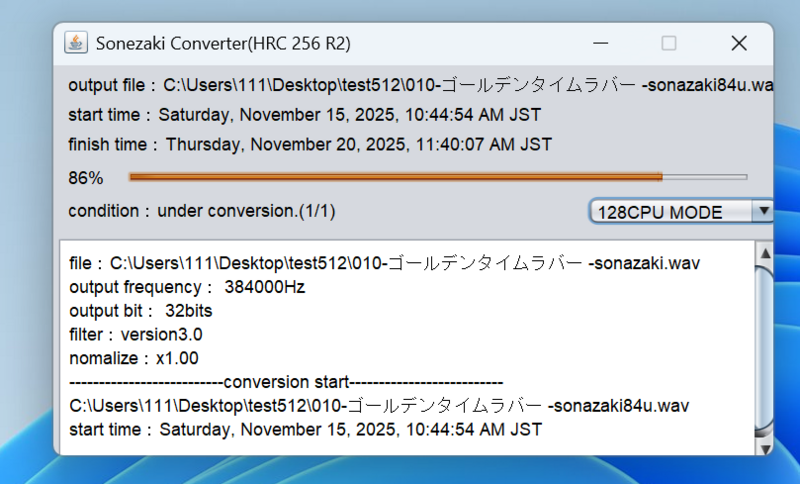Click the output bit 32bits log line
Screen dimensions: 800x484
(141, 311)
